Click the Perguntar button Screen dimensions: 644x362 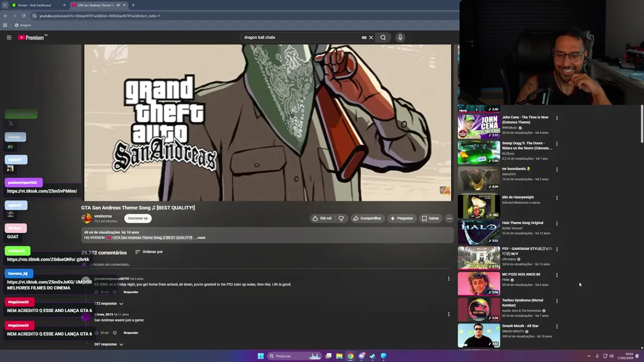click(x=401, y=218)
